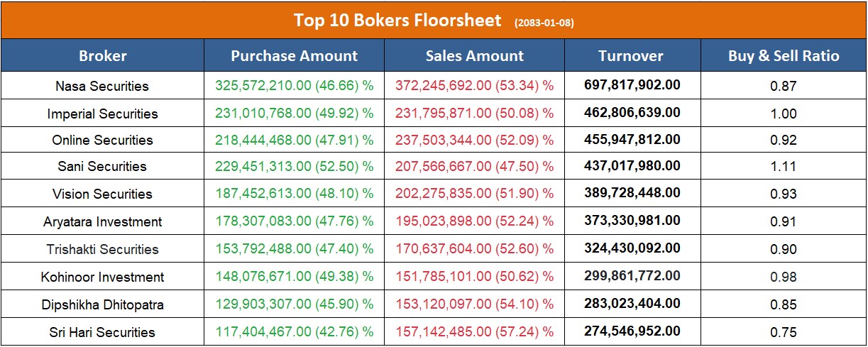Click Nasa Securities turnover value 697,817,902.00
Viewport: 868px width, 347px height.
point(632,85)
